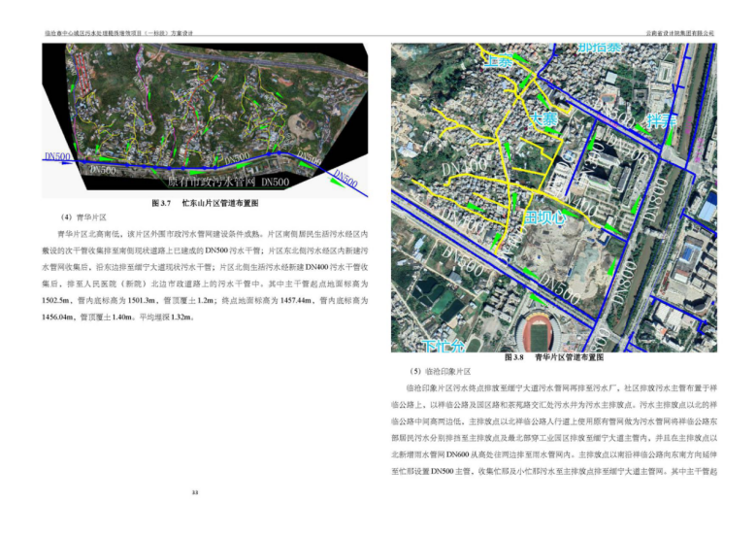Click value "1457.44m" in the paragraph

point(296,301)
